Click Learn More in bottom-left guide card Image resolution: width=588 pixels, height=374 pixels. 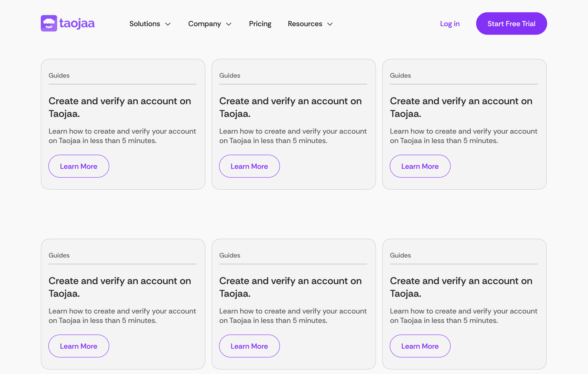pyautogui.click(x=79, y=346)
